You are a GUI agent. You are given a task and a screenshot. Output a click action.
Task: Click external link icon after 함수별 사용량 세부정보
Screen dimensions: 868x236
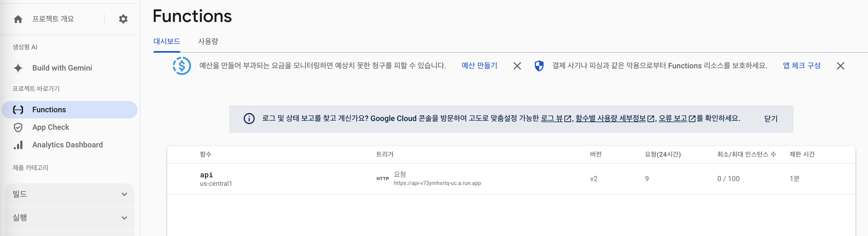pyautogui.click(x=651, y=119)
